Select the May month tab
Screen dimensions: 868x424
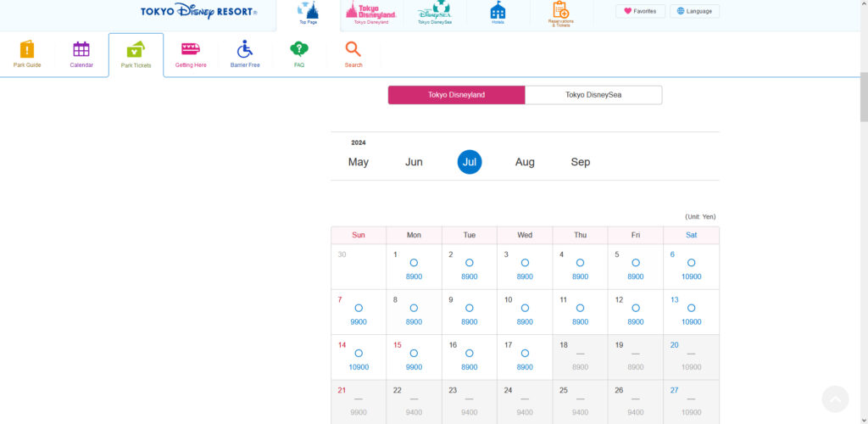(x=359, y=162)
